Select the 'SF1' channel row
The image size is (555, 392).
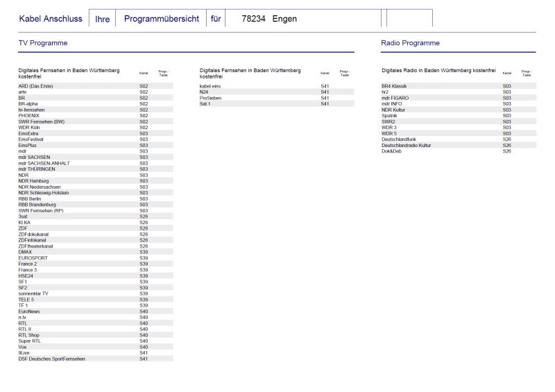tap(96, 282)
